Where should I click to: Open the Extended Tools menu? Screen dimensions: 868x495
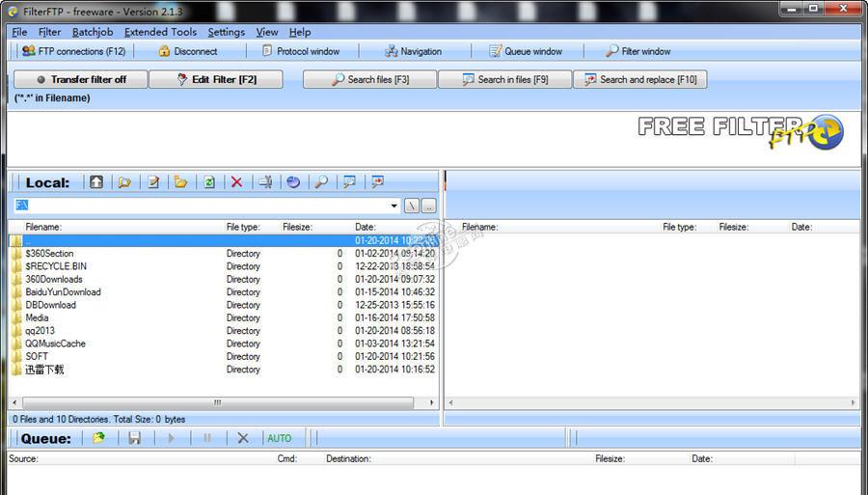(x=160, y=32)
